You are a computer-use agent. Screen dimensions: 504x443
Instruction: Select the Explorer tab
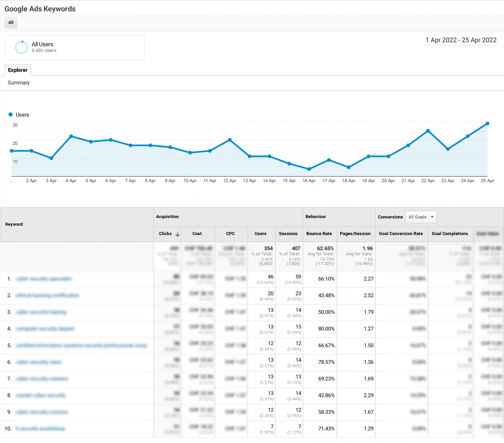coord(18,70)
